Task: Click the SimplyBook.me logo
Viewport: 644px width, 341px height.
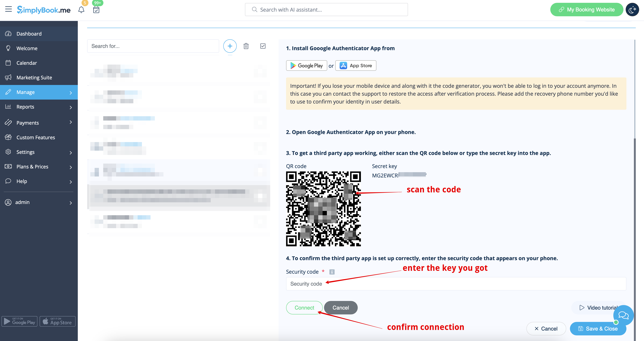Action: click(x=44, y=10)
